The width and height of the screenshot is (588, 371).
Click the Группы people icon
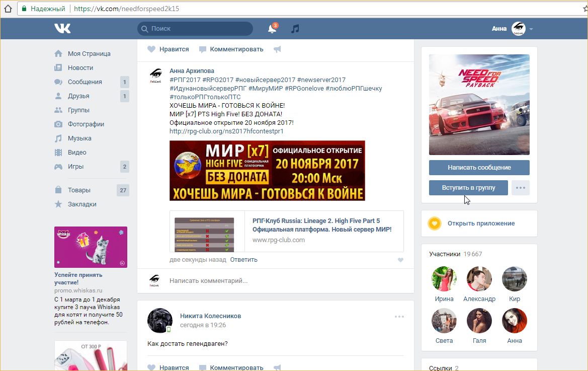click(x=58, y=110)
